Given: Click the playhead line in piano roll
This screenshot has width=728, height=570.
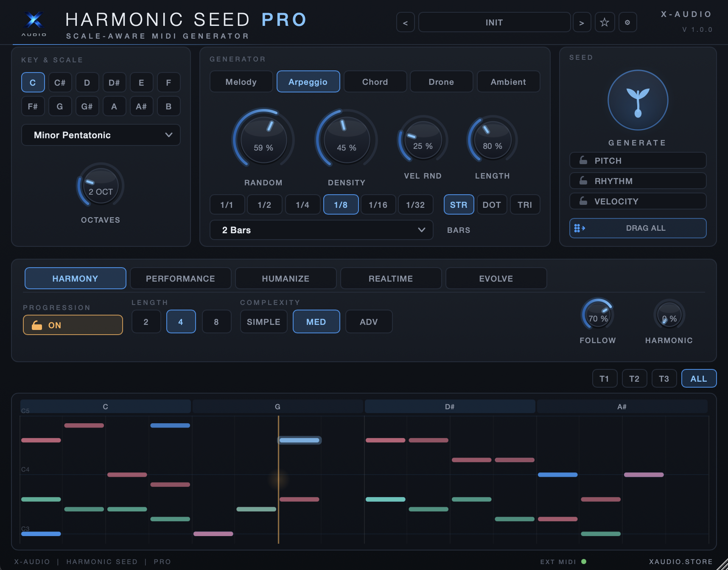Looking at the screenshot, I should pos(278,479).
